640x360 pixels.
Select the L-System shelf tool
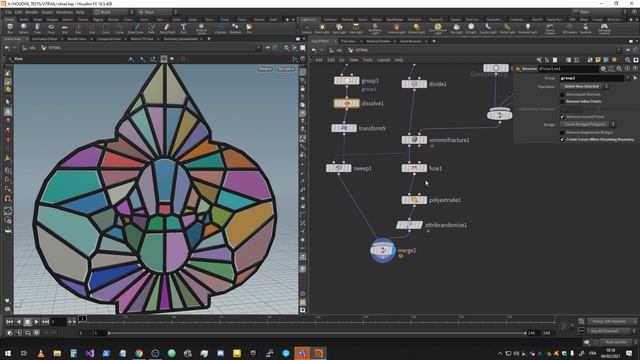tap(220, 28)
